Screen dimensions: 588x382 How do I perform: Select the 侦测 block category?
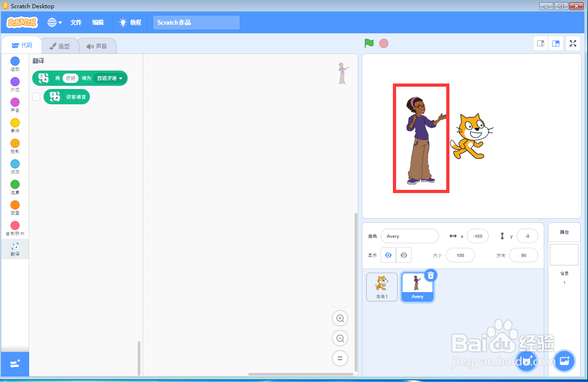coord(15,167)
